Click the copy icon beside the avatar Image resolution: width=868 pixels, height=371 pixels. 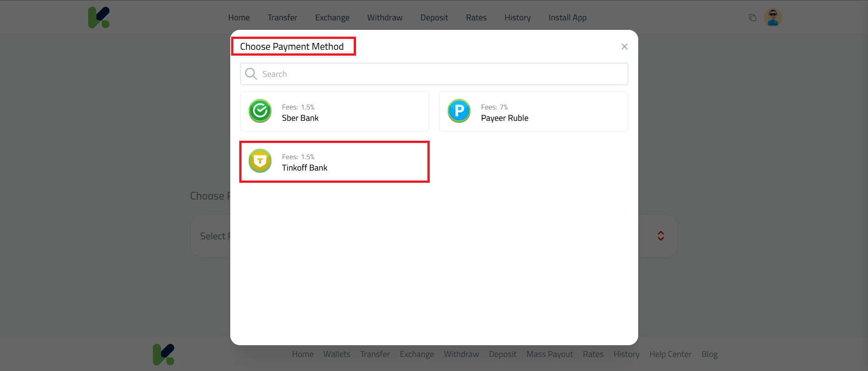coord(752,18)
